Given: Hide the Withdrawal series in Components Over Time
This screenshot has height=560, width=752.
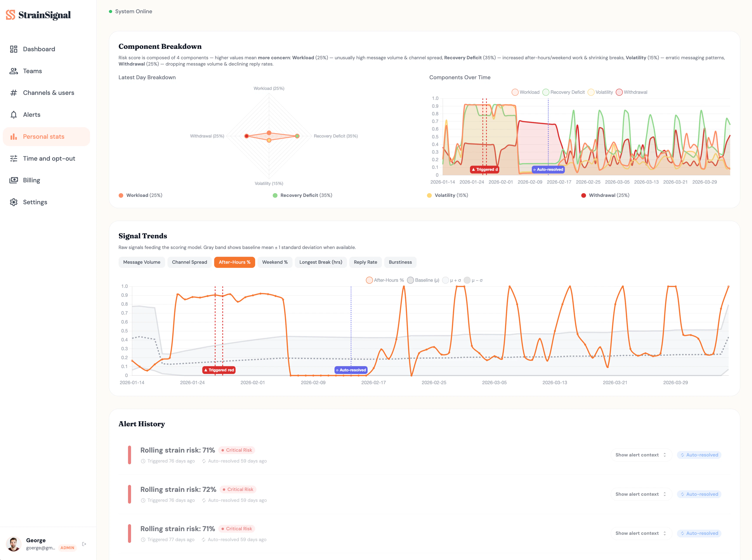Looking at the screenshot, I should [632, 92].
